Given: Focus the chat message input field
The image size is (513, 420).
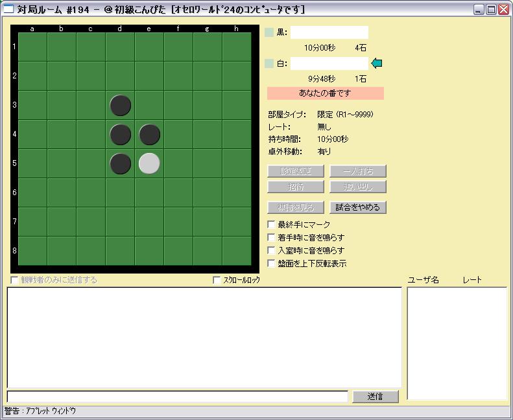Looking at the screenshot, I should click(177, 397).
